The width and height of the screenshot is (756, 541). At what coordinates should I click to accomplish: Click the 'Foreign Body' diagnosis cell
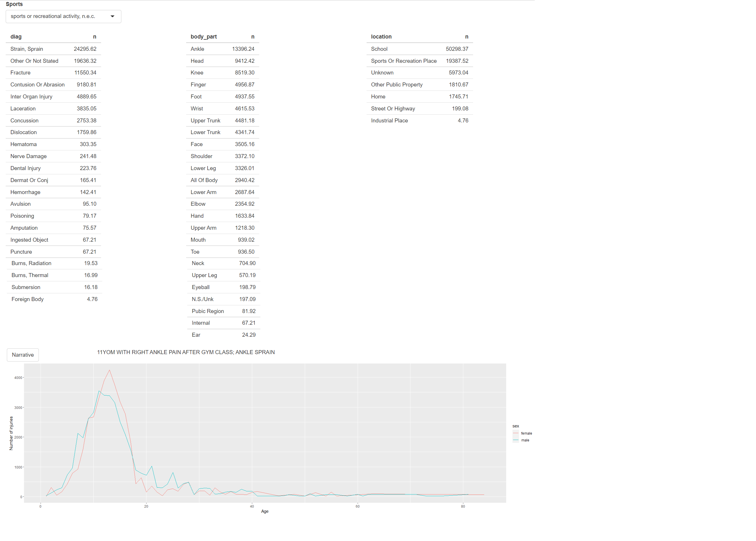click(x=27, y=299)
